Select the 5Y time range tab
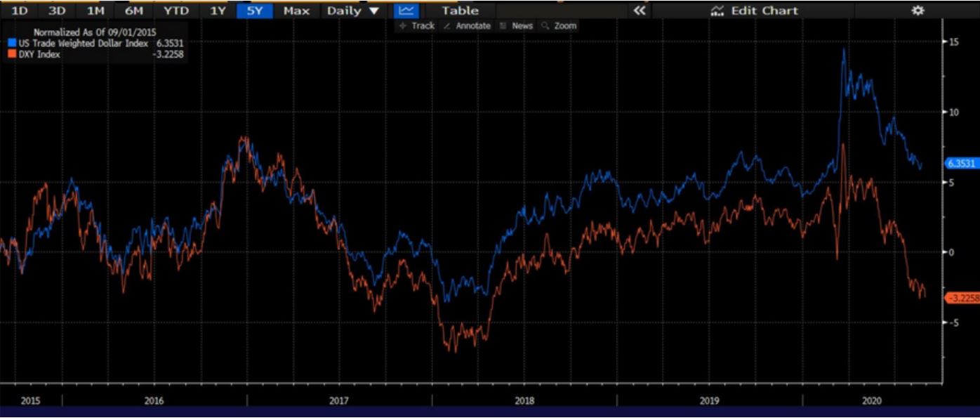Screen dimensions: 980x418 pyautogui.click(x=254, y=11)
